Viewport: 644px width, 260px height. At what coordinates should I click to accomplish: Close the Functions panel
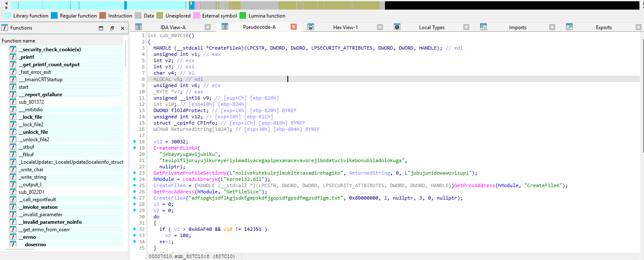click(x=123, y=28)
